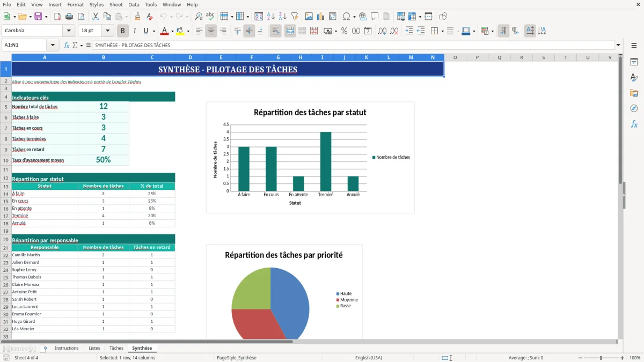The image size is (644, 362).
Task: Sort ascending with A-Z arrow icon
Action: 270,17
